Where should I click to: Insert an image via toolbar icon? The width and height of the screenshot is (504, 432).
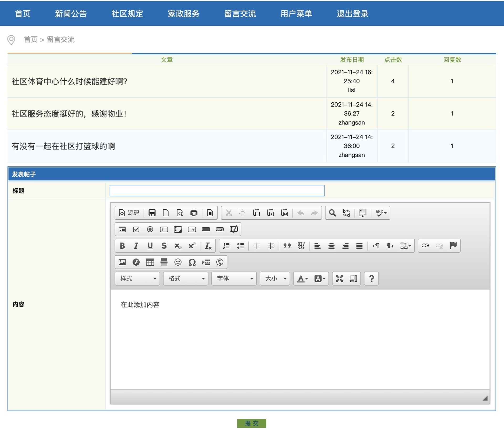click(122, 262)
